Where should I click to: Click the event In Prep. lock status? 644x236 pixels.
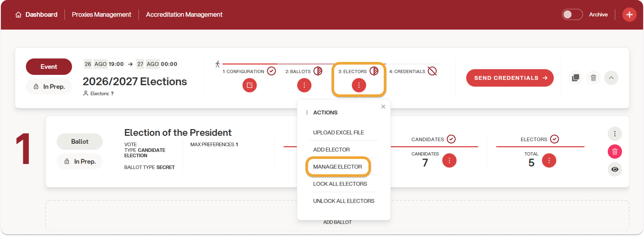point(49,87)
